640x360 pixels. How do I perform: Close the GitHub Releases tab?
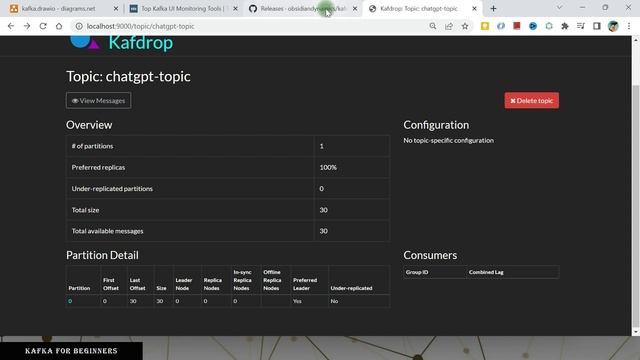pos(355,9)
